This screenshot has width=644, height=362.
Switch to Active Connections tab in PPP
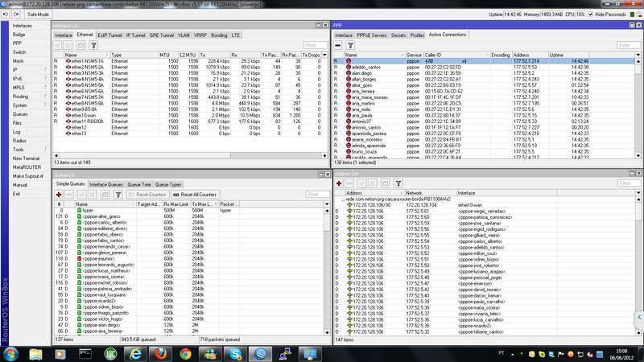(448, 35)
